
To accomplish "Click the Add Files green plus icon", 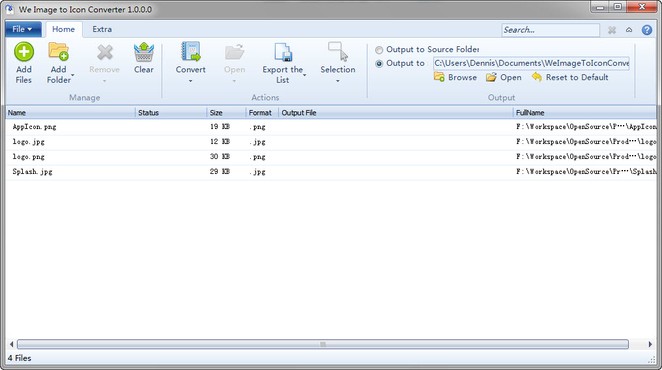I will coord(24,52).
